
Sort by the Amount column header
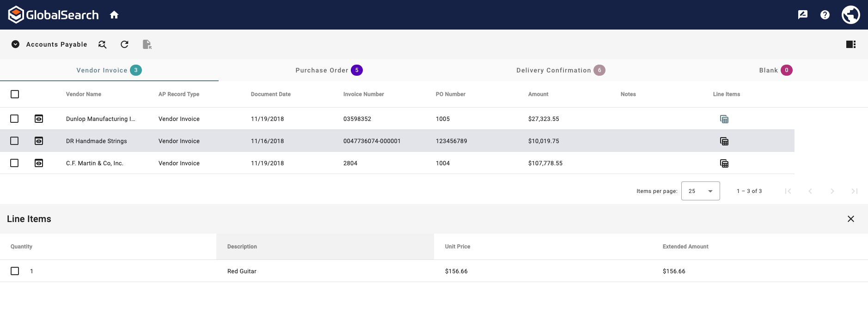coord(538,94)
